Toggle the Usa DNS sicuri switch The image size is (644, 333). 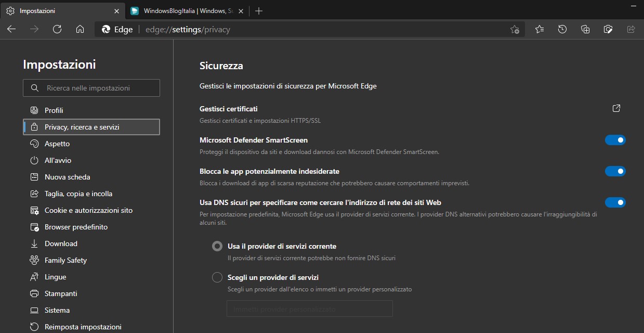615,202
